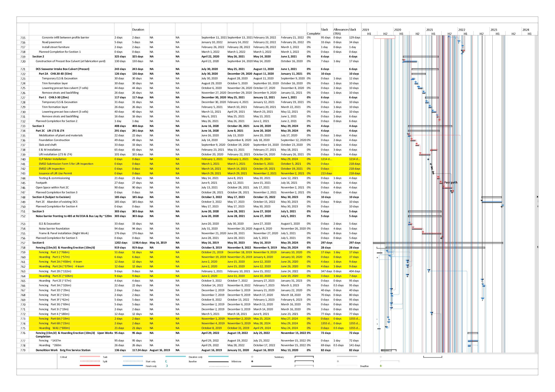The height and width of the screenshot is (392, 555).
Task: Click the 'Section 3' summary row name
Action: click(x=38, y=126)
